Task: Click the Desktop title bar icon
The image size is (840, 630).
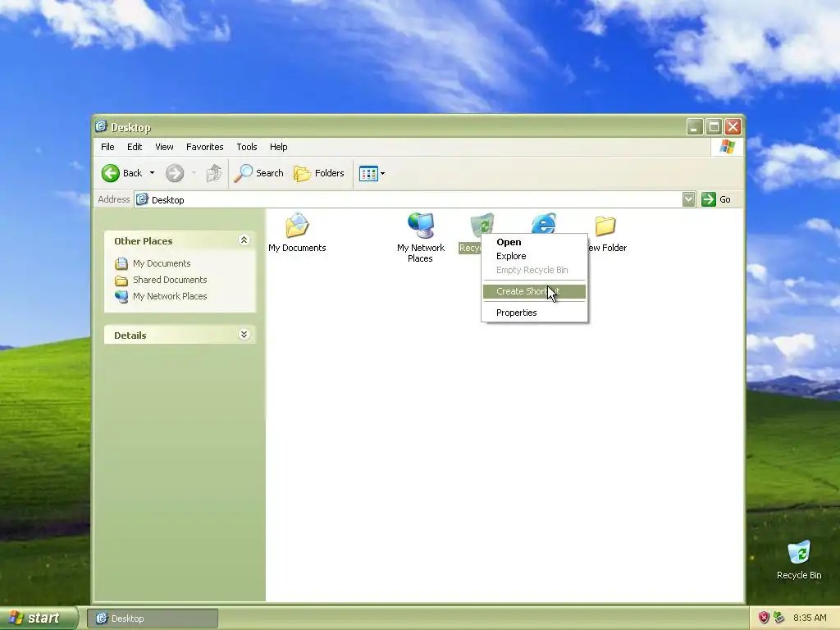Action: click(x=101, y=126)
